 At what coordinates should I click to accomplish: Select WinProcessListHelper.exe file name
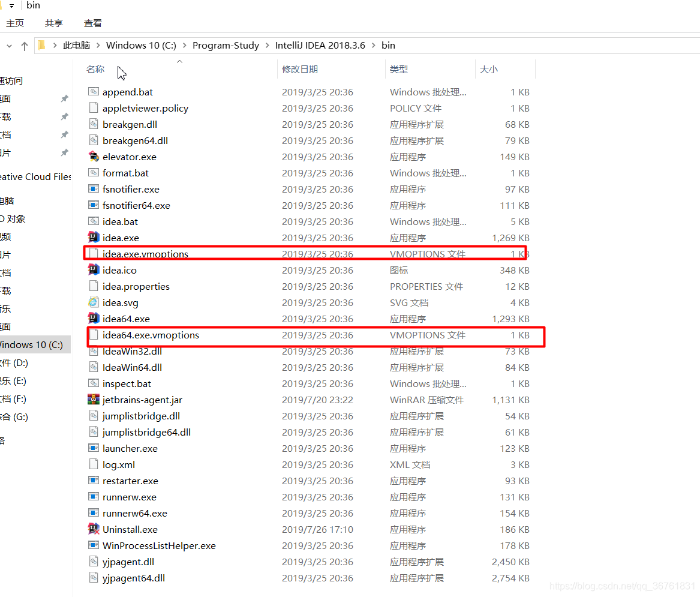point(159,545)
